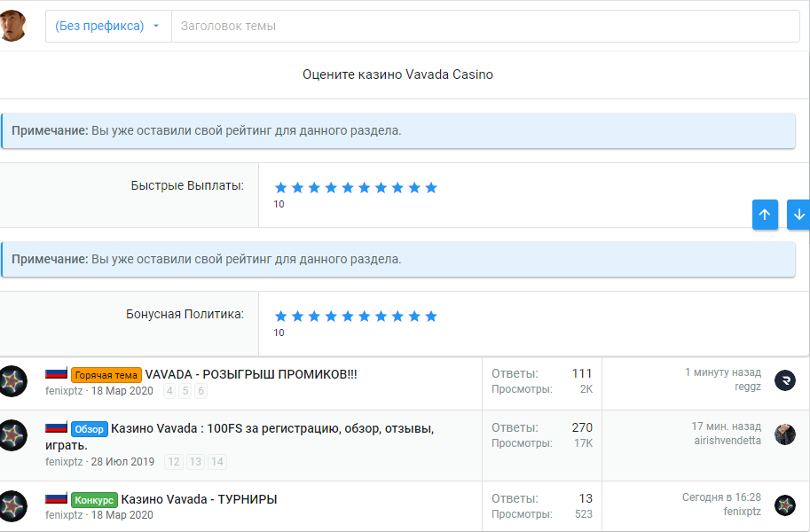Click author avatar of РОЗЫГРЫШ ПРОМИКОВ thread

coord(12,381)
